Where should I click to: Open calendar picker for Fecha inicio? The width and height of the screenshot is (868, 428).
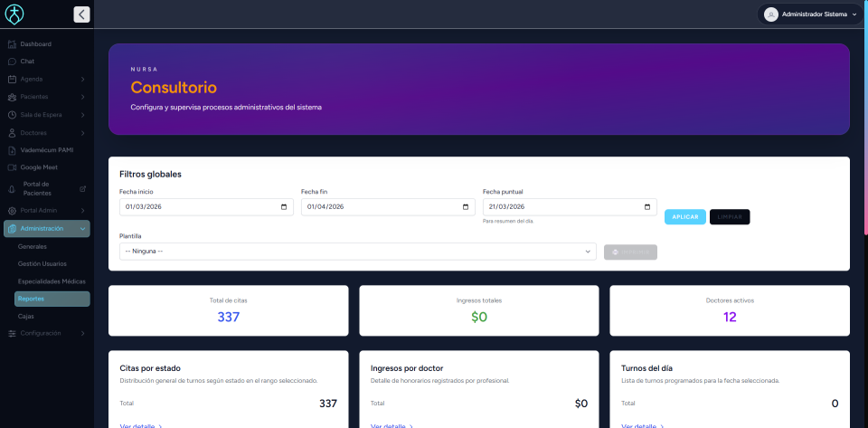coord(284,207)
